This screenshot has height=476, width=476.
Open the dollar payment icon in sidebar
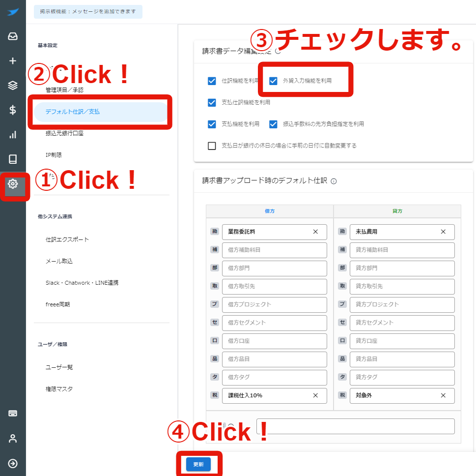pyautogui.click(x=13, y=110)
